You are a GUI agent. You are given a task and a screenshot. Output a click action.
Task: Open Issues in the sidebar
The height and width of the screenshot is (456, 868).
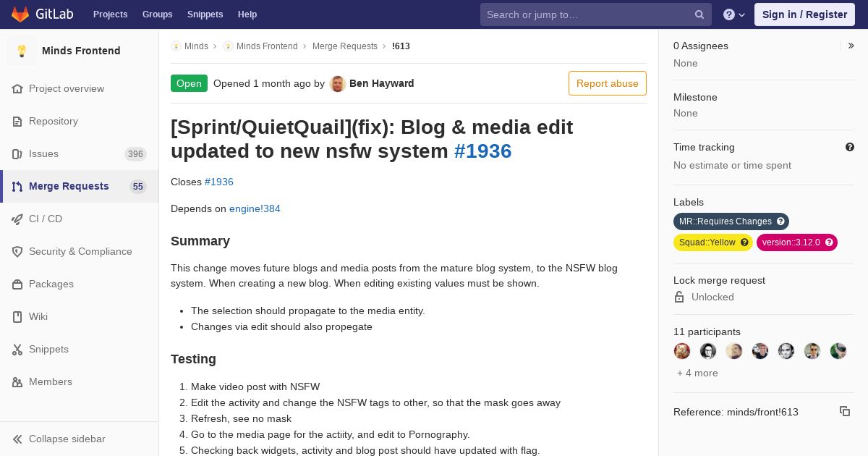pos(80,153)
